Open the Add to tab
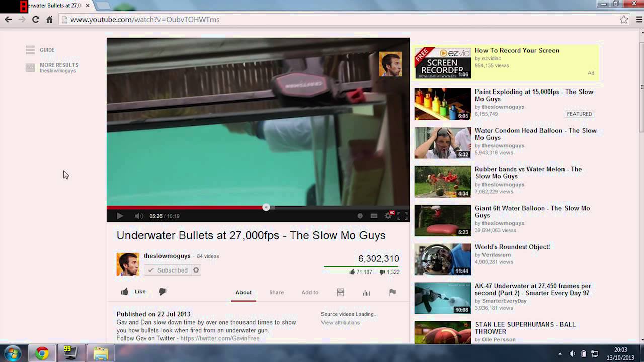Screen dimensions: 644x362 (x=310, y=292)
